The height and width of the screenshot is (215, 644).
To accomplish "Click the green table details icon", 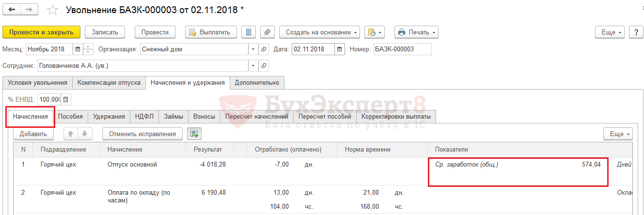I will click(194, 134).
